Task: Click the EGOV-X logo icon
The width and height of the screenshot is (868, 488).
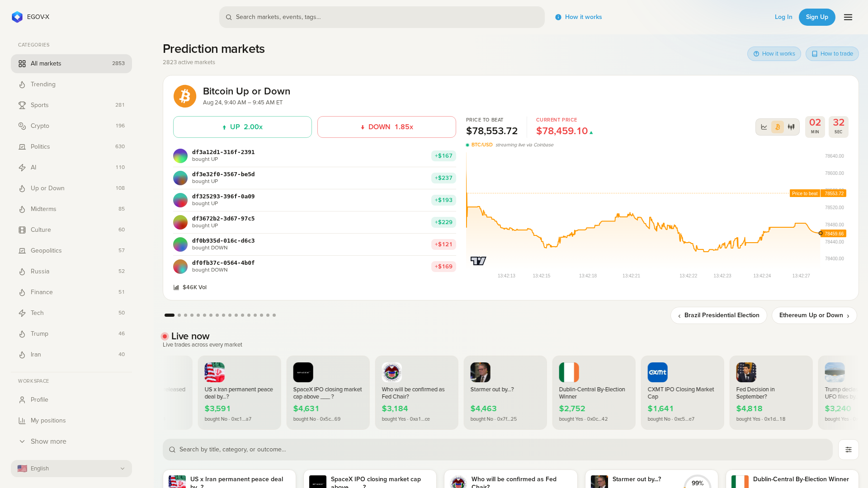Action: tap(17, 17)
